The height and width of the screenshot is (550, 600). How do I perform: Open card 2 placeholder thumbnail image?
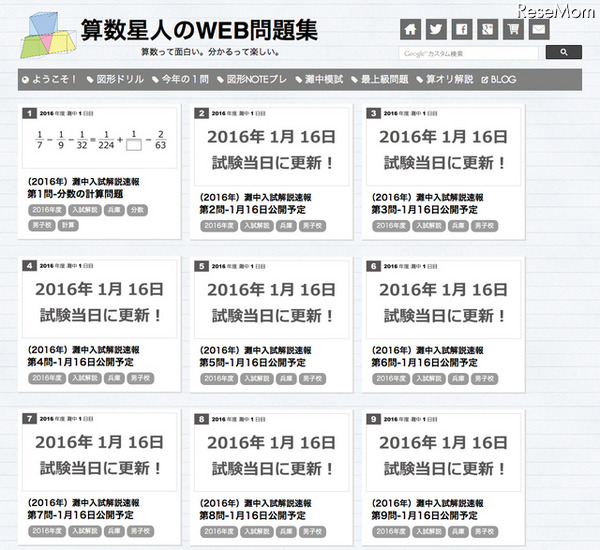[x=271, y=147]
